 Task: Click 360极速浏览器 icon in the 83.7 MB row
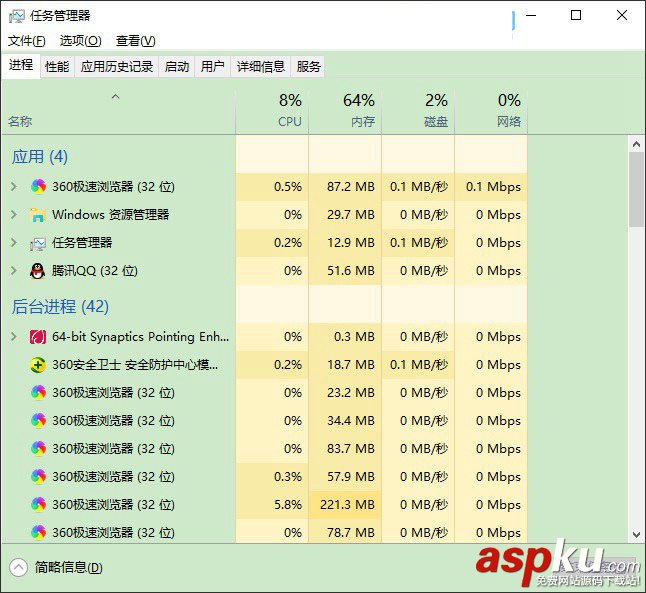[38, 449]
